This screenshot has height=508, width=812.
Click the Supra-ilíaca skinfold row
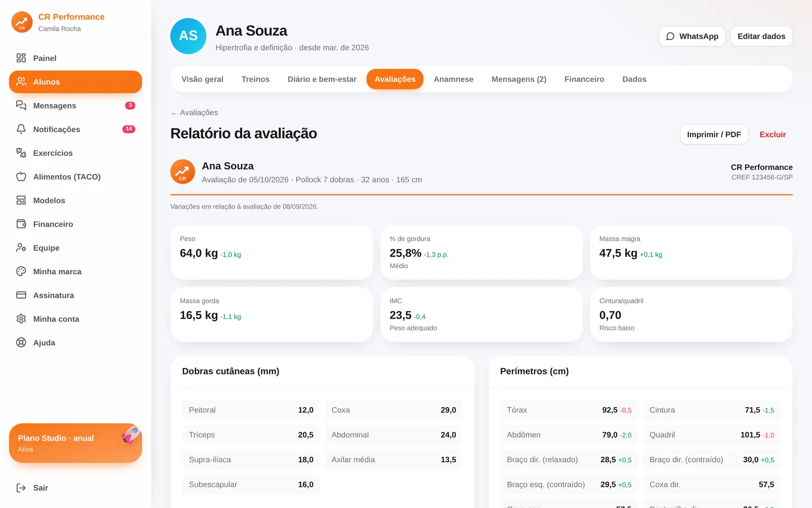pyautogui.click(x=251, y=460)
